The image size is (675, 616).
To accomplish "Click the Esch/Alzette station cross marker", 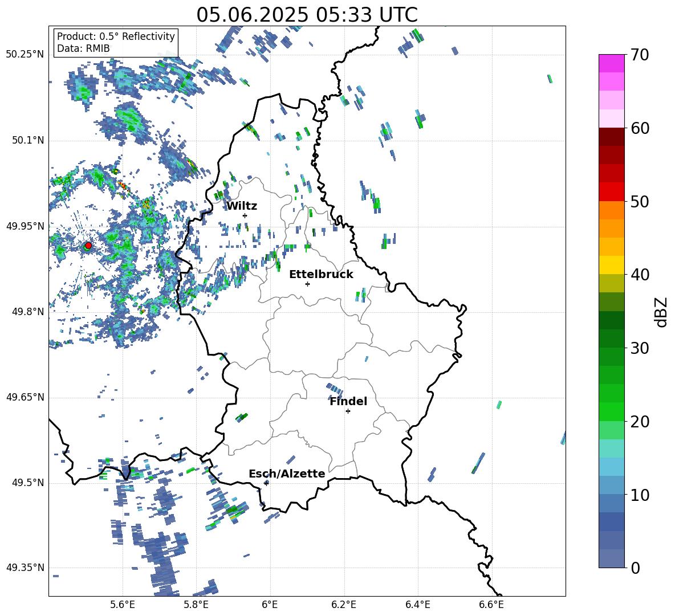I will [266, 483].
